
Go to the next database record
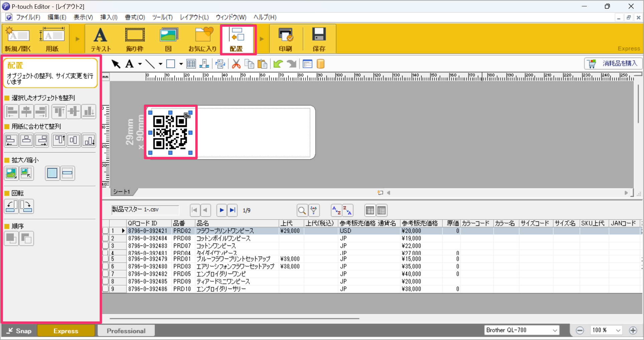221,210
